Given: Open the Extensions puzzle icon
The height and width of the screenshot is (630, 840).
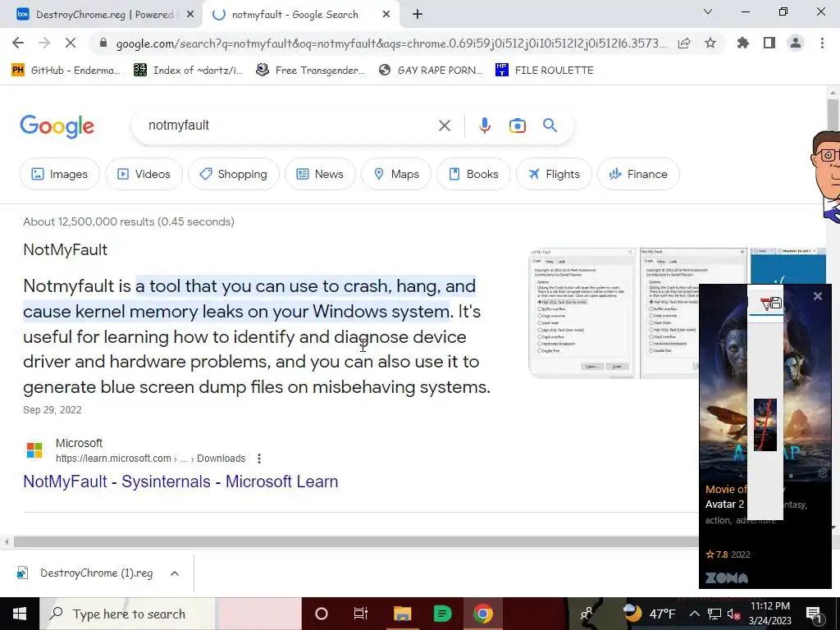Looking at the screenshot, I should click(743, 43).
